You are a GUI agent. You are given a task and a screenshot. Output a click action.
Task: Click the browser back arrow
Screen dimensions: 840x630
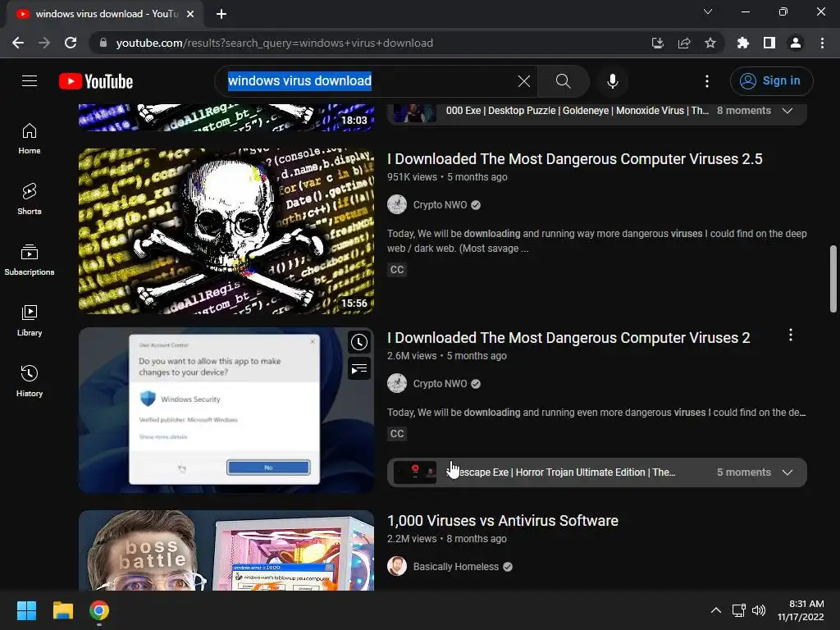pyautogui.click(x=18, y=43)
